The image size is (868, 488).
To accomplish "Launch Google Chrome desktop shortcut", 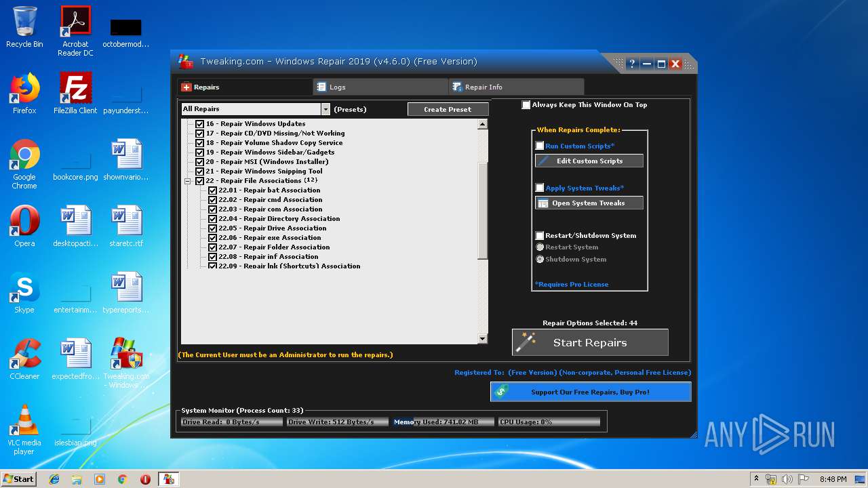I will click(x=24, y=164).
